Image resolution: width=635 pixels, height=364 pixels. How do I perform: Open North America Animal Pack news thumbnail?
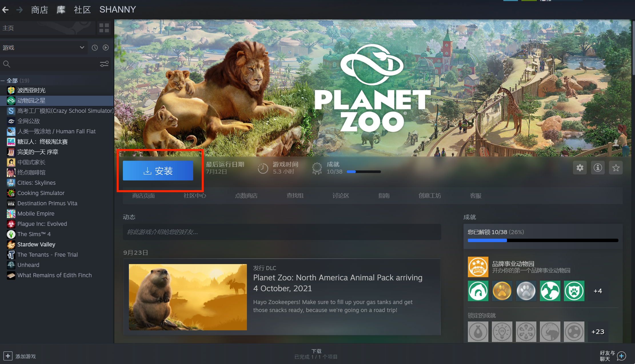click(188, 297)
